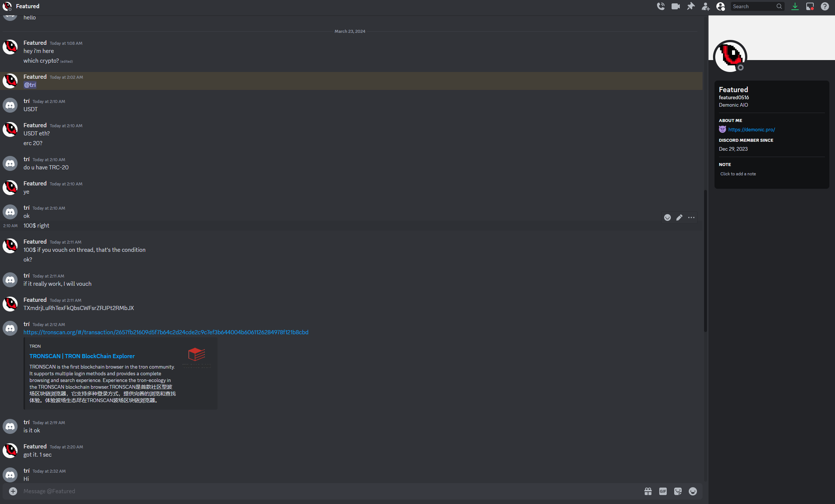Select the message edit pencil icon
This screenshot has height=504, width=835.
(x=679, y=217)
